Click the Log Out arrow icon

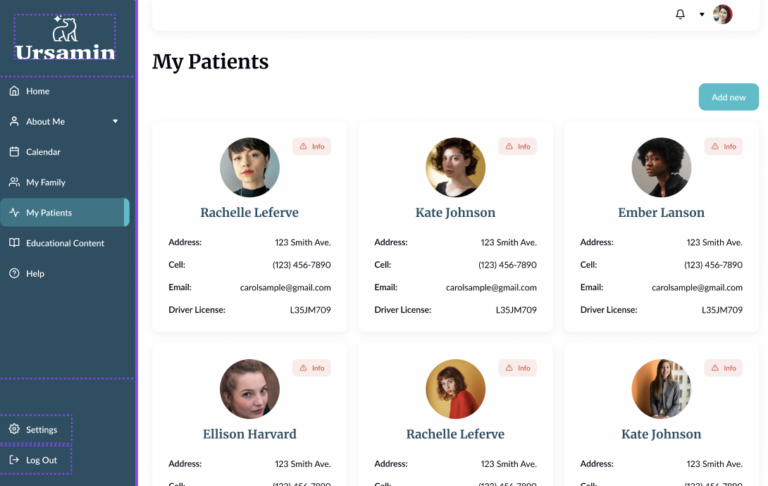tap(14, 460)
